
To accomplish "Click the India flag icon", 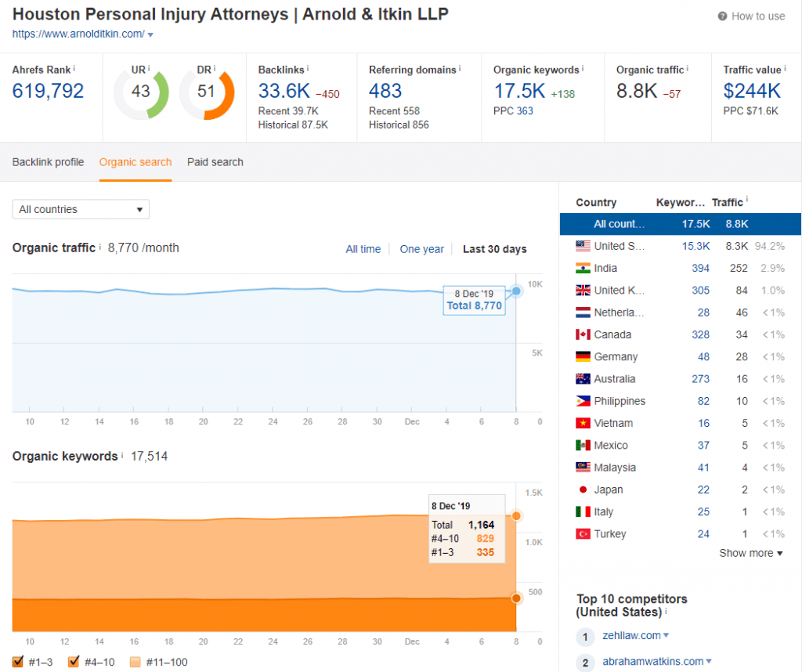I will (x=583, y=268).
